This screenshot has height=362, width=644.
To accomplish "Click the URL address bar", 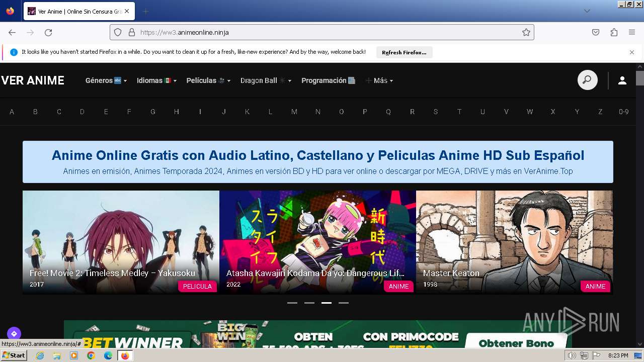I will (322, 32).
